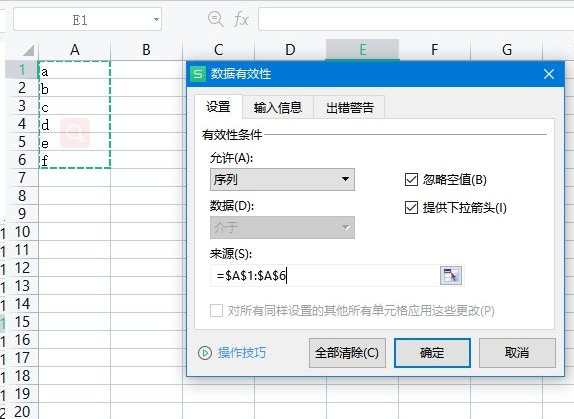This screenshot has height=419, width=574.
Task: Select column C header
Action: tap(219, 50)
